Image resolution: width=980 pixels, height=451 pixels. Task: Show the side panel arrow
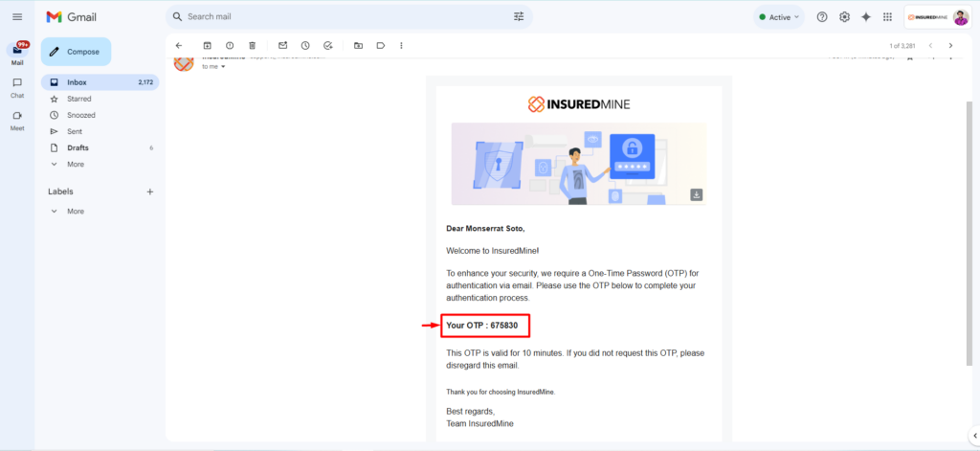(974, 436)
